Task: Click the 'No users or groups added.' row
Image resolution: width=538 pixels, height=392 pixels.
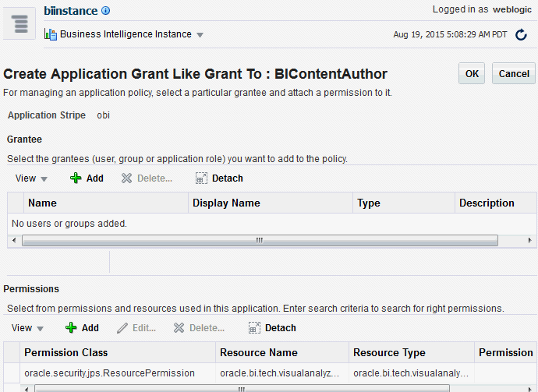Action: [272, 224]
